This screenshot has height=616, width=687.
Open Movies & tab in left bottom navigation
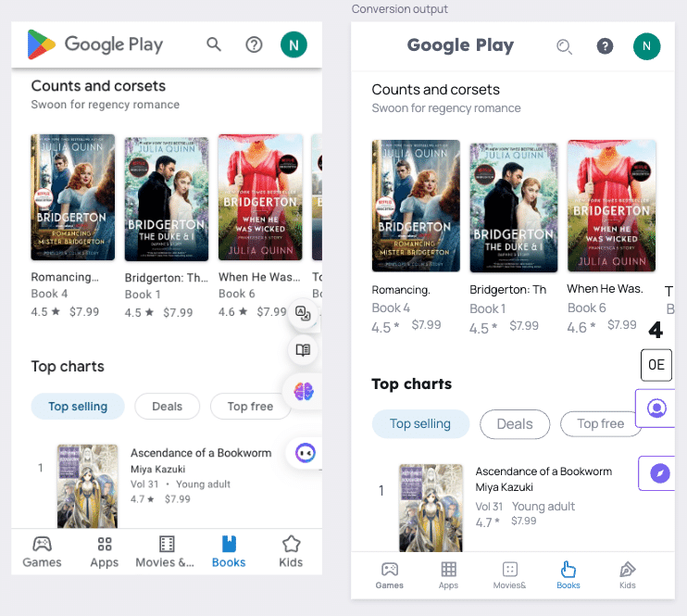coord(165,552)
